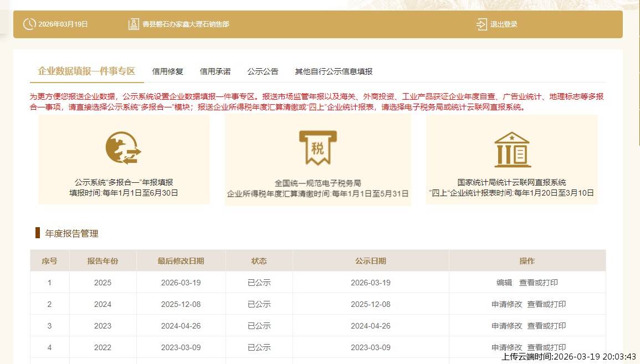Click the 退出登录 logout link

(x=503, y=24)
